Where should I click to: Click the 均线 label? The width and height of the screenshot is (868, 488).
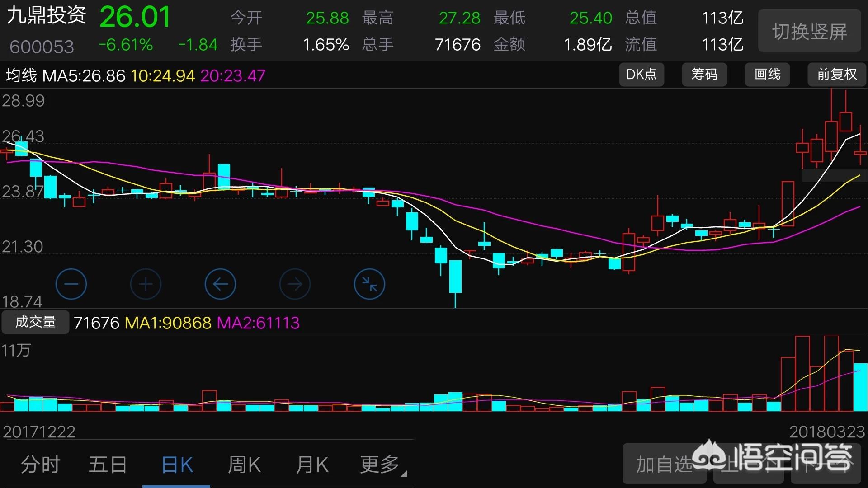21,75
